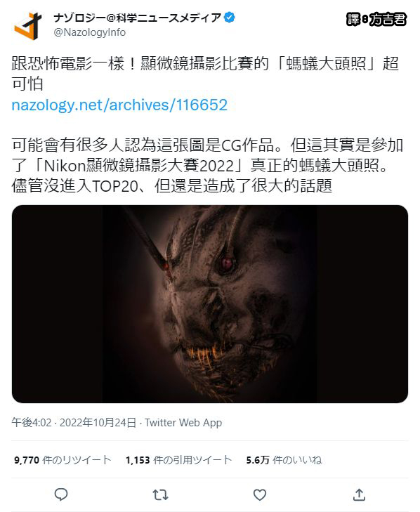Click the ナゾロジー@科学ニュースメディア display name

138,18
